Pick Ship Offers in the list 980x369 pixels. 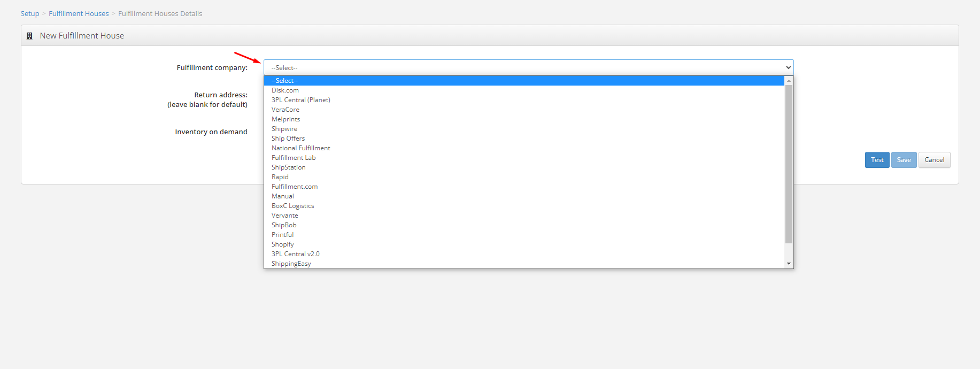pos(524,139)
